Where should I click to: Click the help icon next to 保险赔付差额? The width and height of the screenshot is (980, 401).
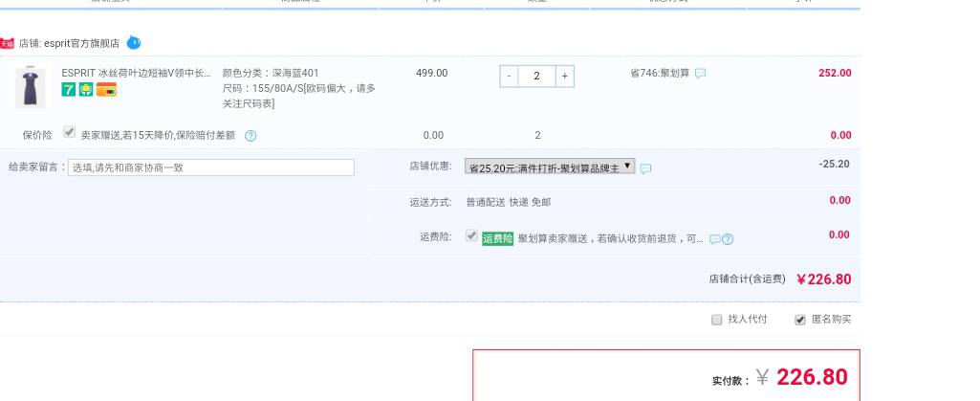[x=250, y=135]
